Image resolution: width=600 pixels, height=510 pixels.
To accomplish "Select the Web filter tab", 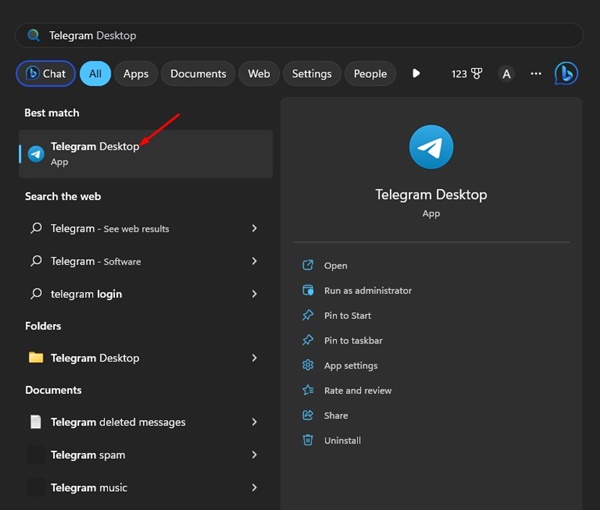I will 259,73.
